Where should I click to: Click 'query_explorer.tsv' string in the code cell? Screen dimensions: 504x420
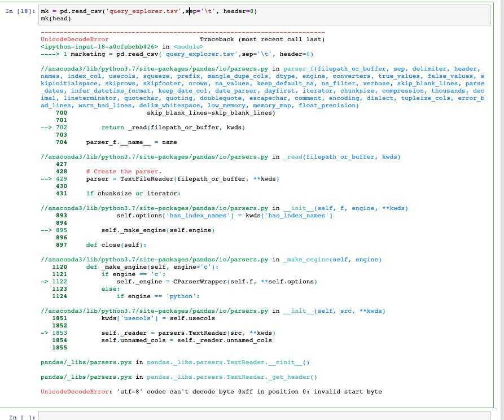coord(143,11)
